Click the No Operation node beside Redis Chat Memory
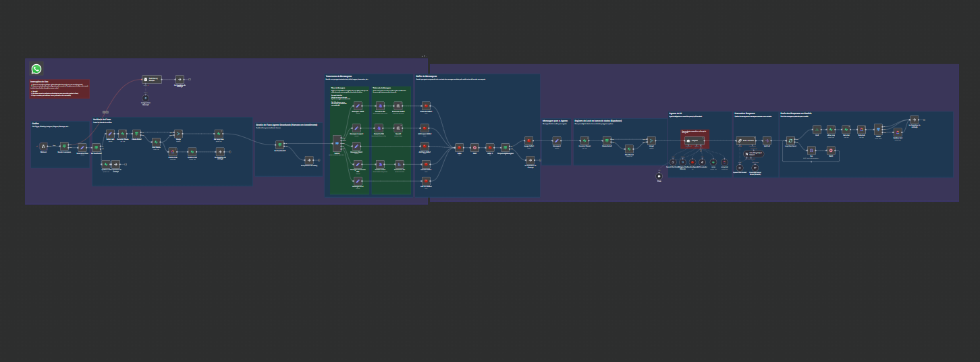This screenshot has height=362, width=980. pos(180,79)
